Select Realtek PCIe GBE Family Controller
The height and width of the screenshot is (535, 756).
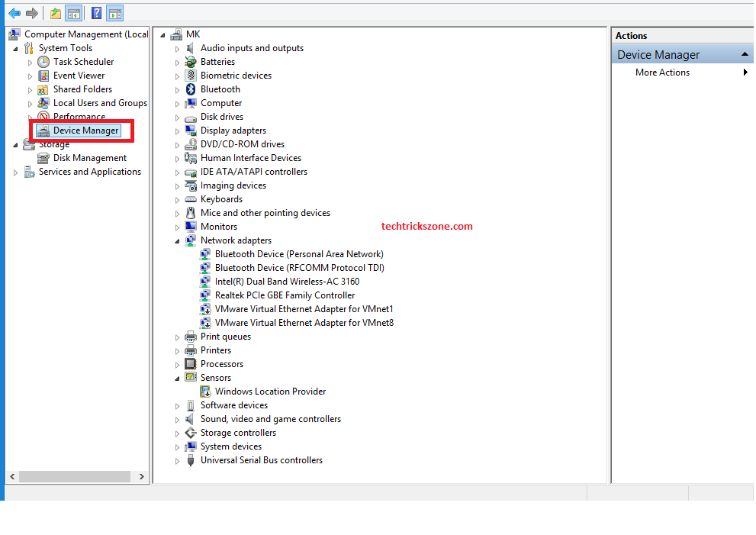[285, 295]
